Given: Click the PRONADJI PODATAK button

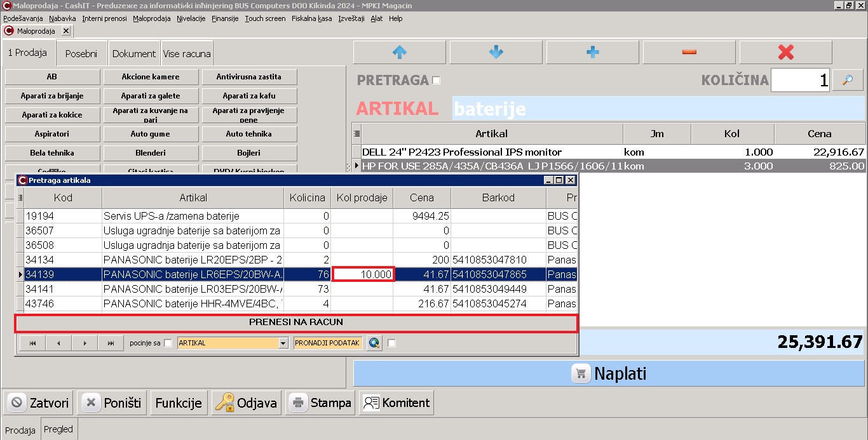Looking at the screenshot, I should [x=328, y=343].
